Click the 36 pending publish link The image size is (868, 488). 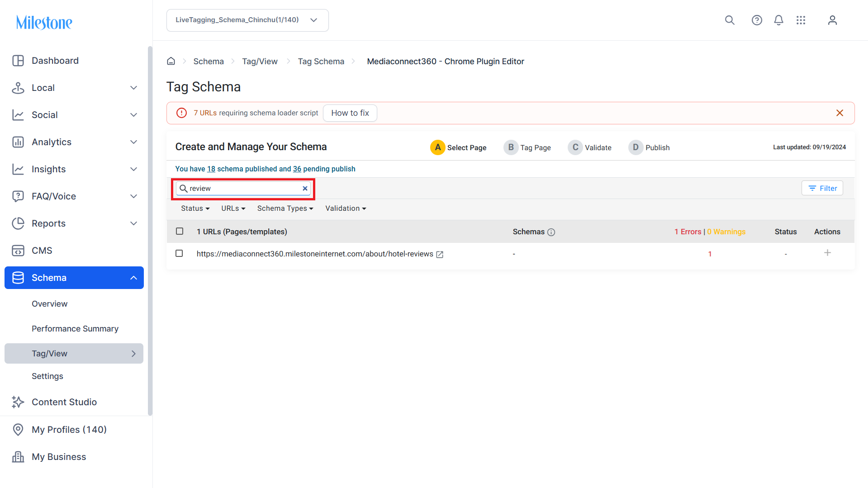297,169
